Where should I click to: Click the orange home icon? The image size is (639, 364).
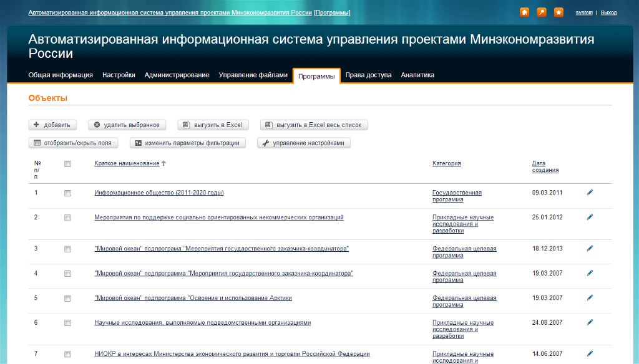[524, 12]
